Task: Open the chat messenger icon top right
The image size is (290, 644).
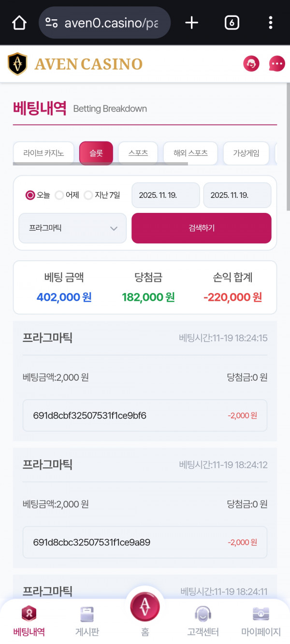Action: (276, 64)
